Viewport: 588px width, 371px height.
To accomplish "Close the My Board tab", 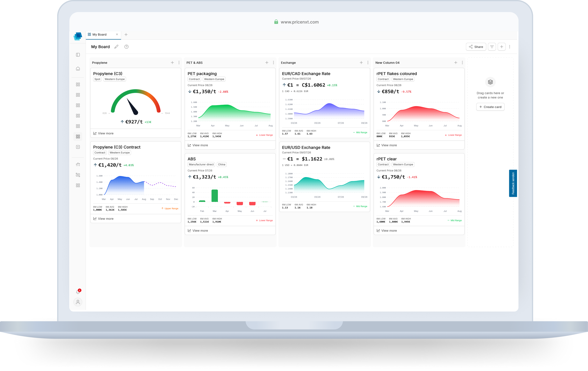I will [x=117, y=34].
